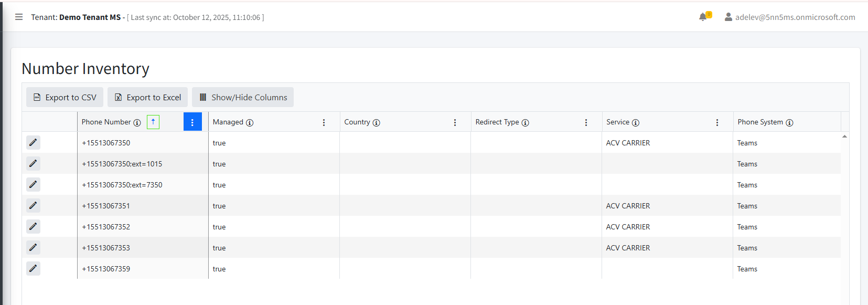Open the notifications bell
Viewport: 868px width, 305px height.
[x=703, y=17]
